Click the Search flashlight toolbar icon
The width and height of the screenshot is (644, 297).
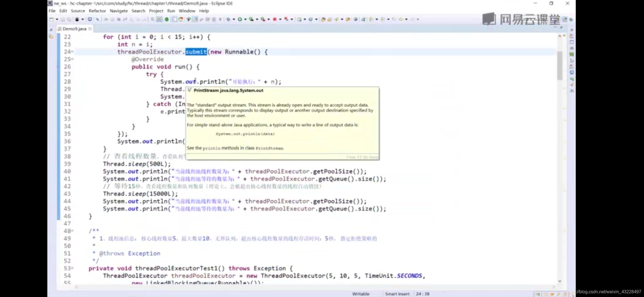pyautogui.click(x=336, y=19)
